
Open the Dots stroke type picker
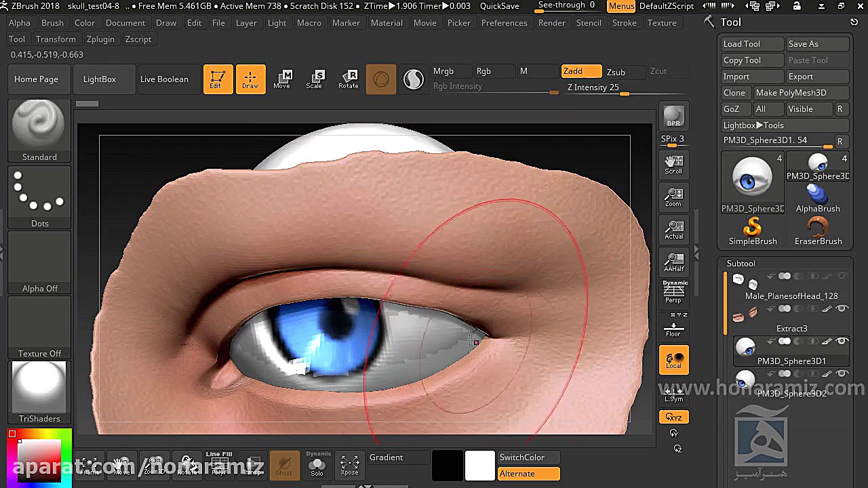pyautogui.click(x=39, y=197)
